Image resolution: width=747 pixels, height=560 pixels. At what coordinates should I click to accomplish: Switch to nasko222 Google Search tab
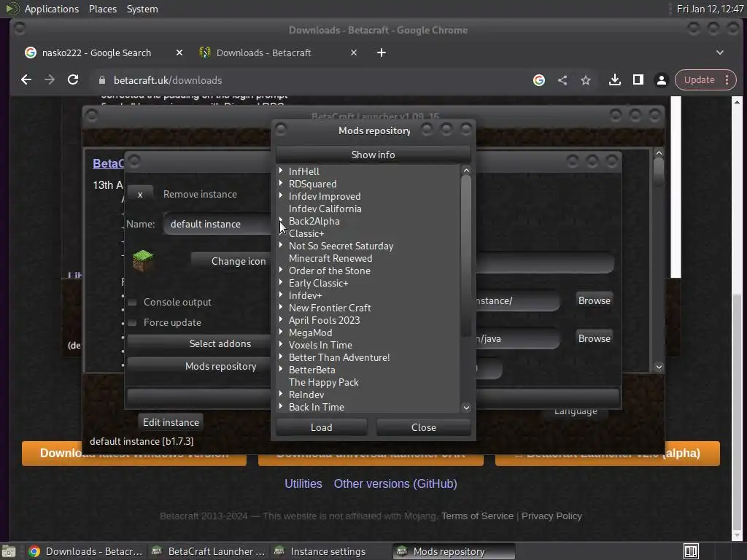[96, 52]
